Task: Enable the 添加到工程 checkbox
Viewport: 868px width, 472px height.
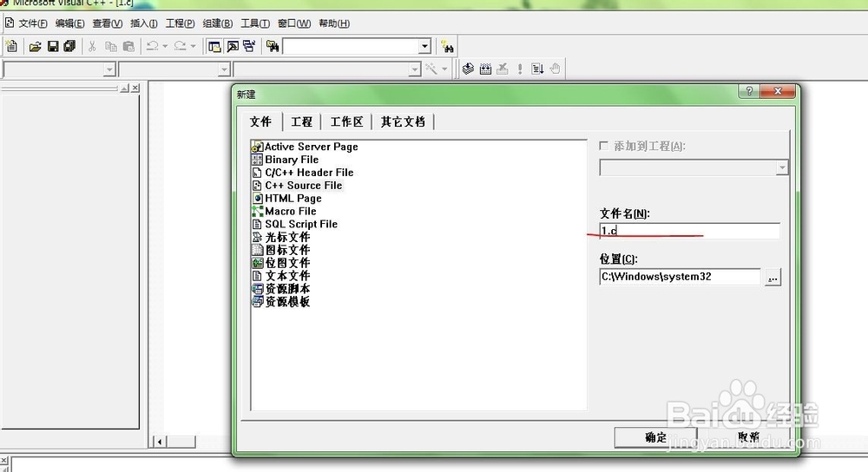Action: pos(603,146)
